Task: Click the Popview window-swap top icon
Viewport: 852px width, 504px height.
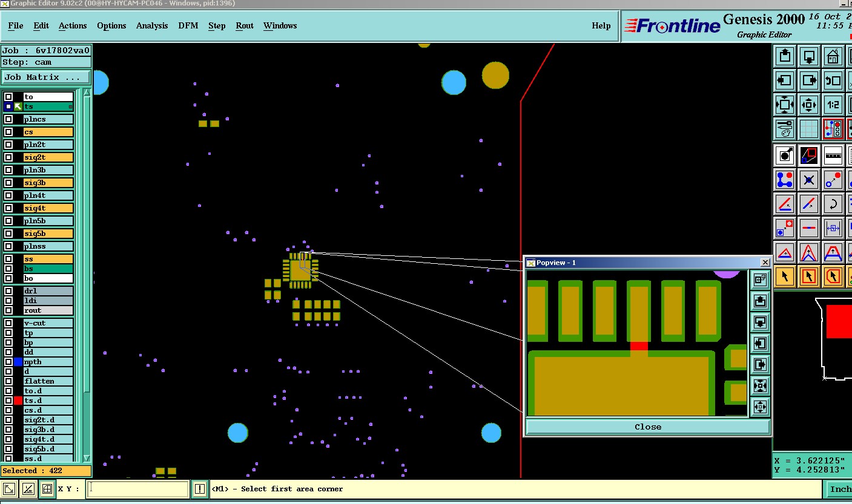Action: pos(761,280)
